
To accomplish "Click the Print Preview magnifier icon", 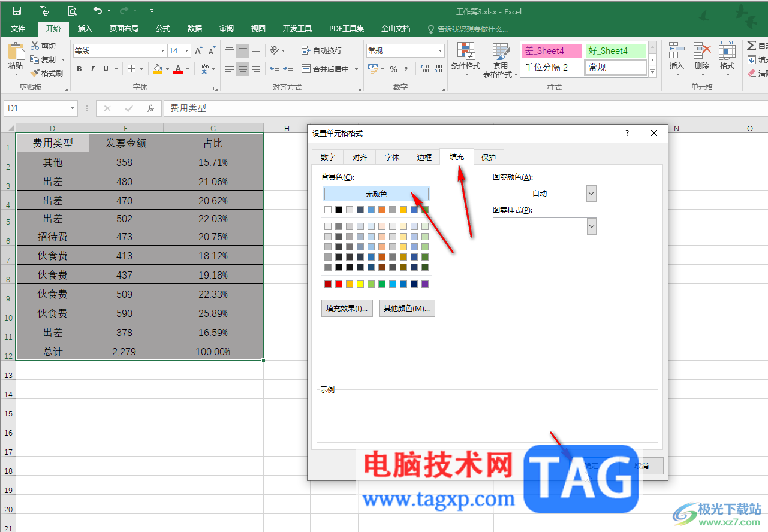I will tap(72, 11).
